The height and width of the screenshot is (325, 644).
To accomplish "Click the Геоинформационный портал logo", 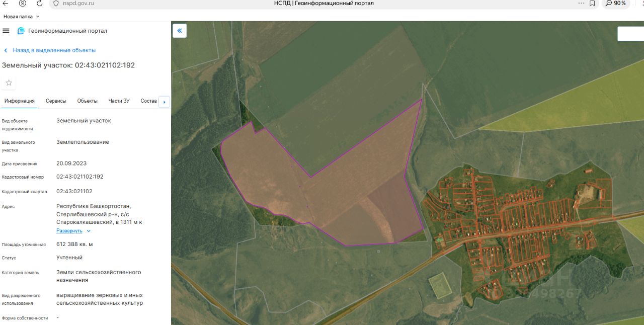I will [21, 31].
